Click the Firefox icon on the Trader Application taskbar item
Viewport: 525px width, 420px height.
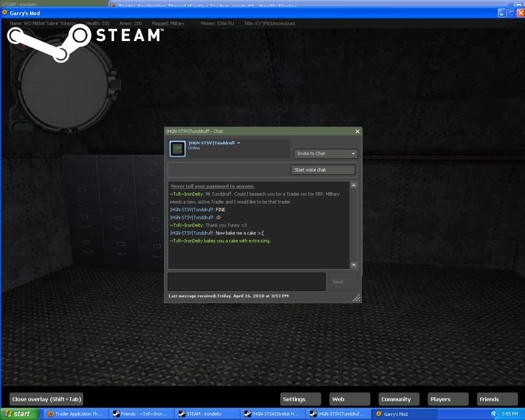[51, 414]
